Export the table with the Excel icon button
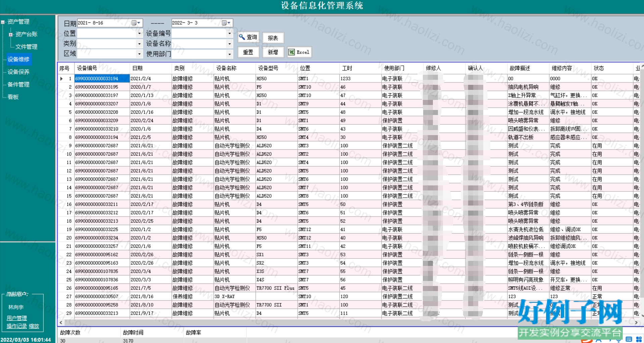This screenshot has height=343, width=644. tap(299, 52)
